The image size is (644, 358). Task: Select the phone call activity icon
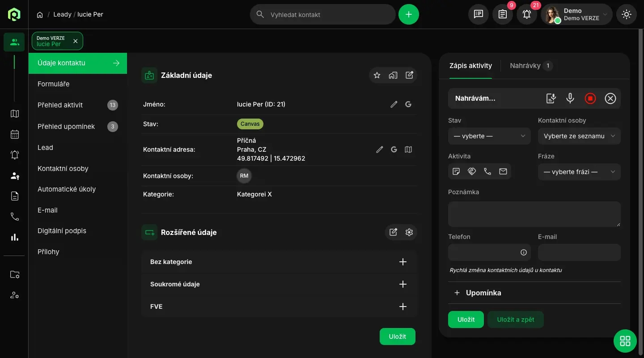click(487, 171)
